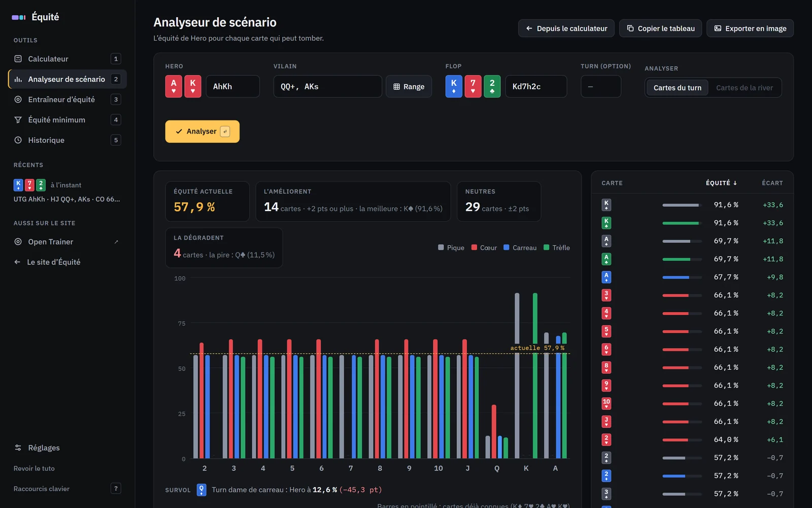Click the Hero hand input field AhKh

coord(233,86)
